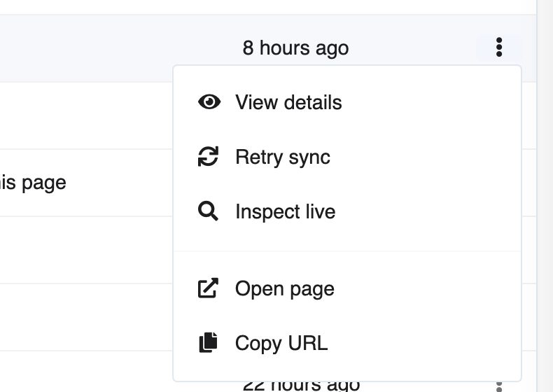This screenshot has height=392, width=553.
Task: Click the magnifier icon for Inspect live
Action: [x=208, y=211]
